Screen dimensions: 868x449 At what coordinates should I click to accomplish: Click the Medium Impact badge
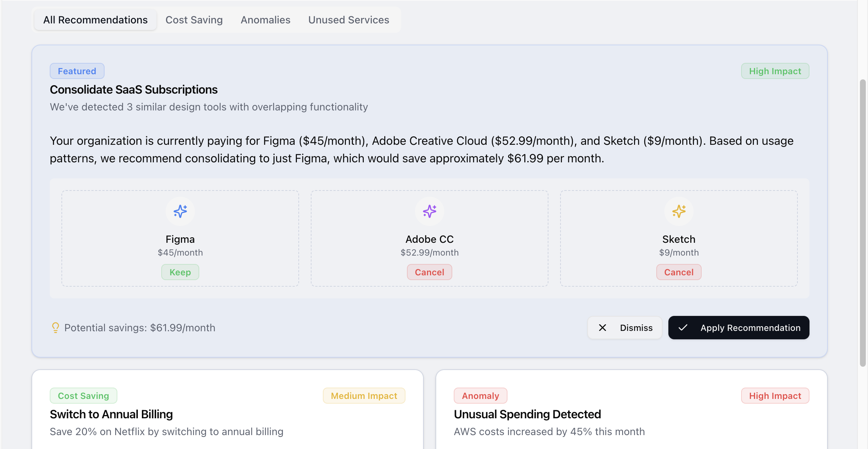click(364, 396)
